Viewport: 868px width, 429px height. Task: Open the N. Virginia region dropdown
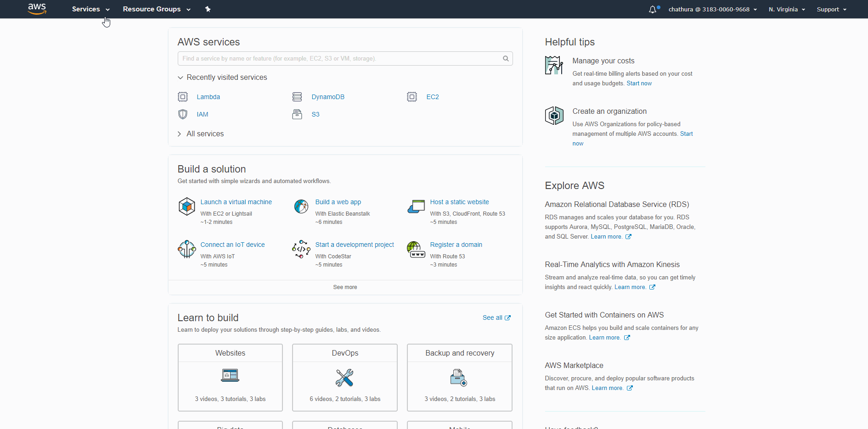point(787,9)
